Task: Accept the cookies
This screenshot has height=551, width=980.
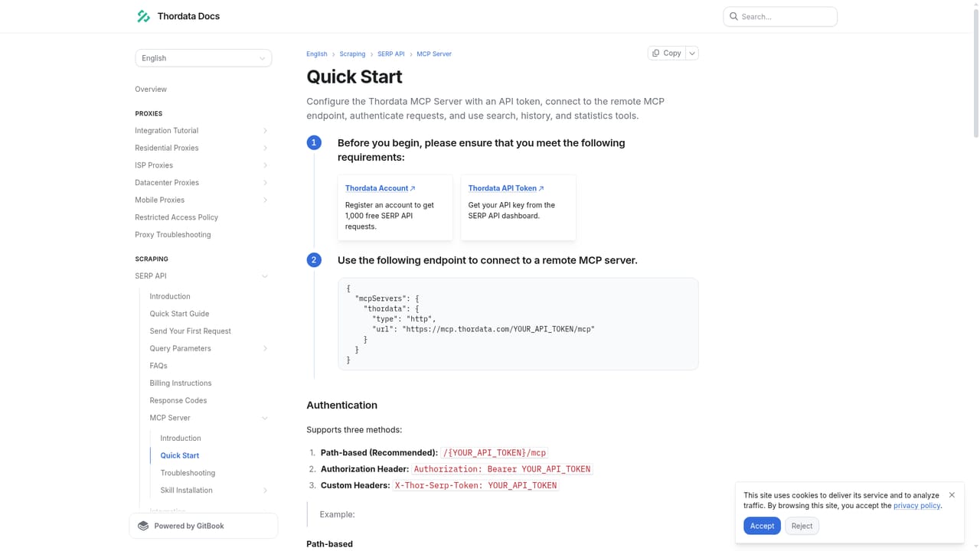Action: (x=762, y=526)
